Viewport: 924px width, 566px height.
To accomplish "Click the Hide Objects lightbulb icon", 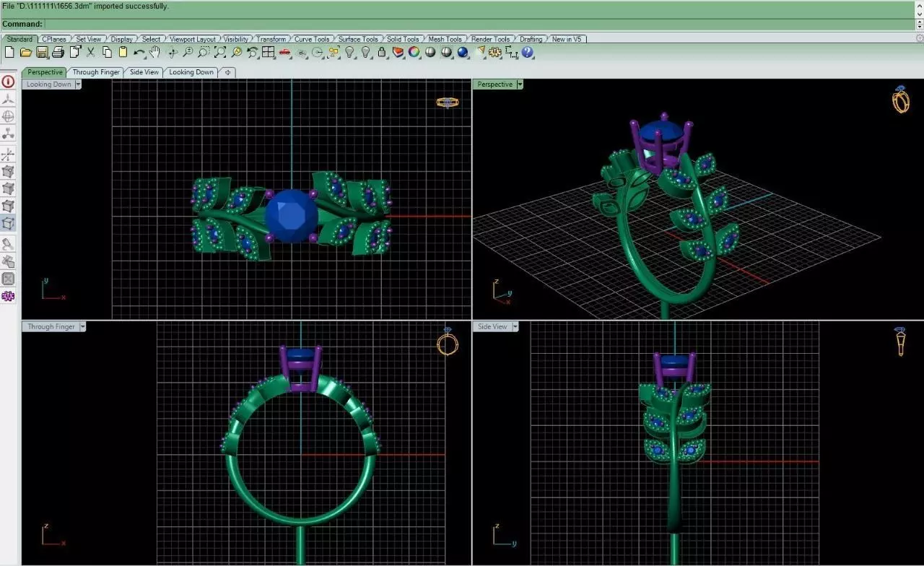I will (x=351, y=52).
